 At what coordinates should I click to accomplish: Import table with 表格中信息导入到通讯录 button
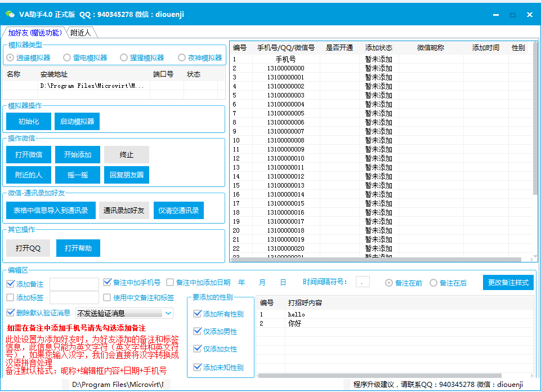pos(51,211)
